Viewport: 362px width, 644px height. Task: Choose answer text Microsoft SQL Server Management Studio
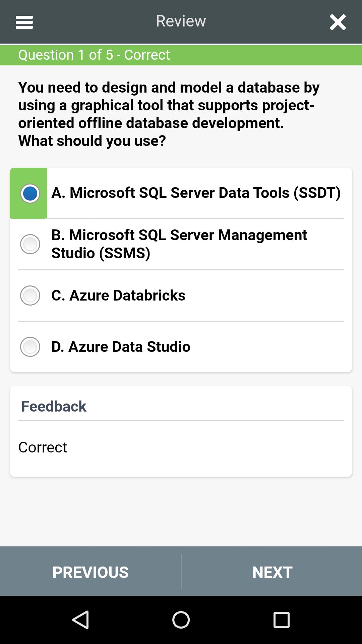pyautogui.click(x=179, y=244)
